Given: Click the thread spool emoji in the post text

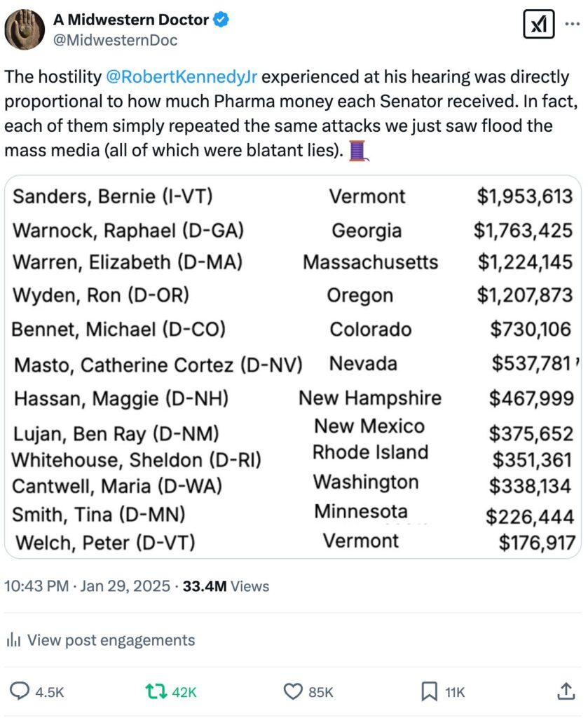Looking at the screenshot, I should pos(358,151).
